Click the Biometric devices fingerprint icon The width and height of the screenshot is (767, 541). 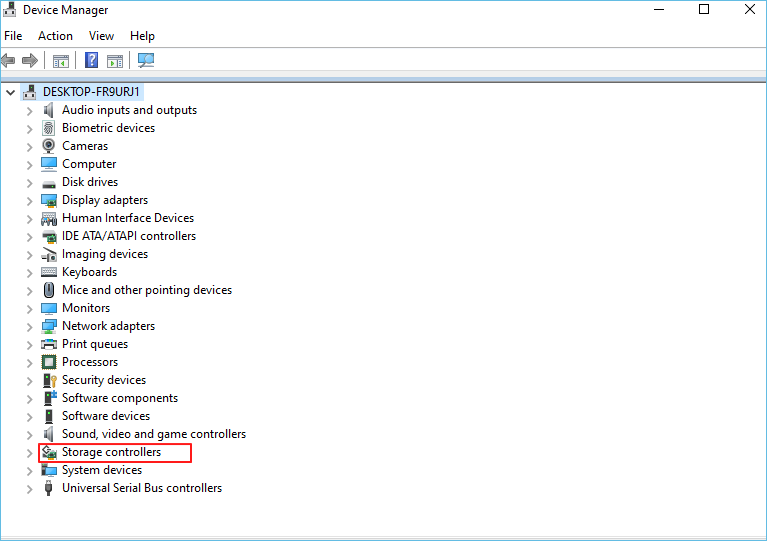tap(48, 128)
